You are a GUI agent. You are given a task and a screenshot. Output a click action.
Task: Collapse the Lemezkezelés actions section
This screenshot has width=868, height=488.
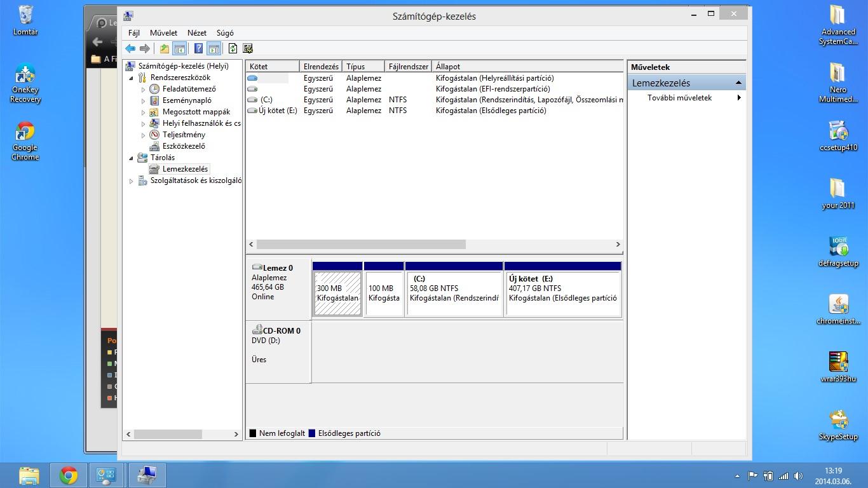738,83
